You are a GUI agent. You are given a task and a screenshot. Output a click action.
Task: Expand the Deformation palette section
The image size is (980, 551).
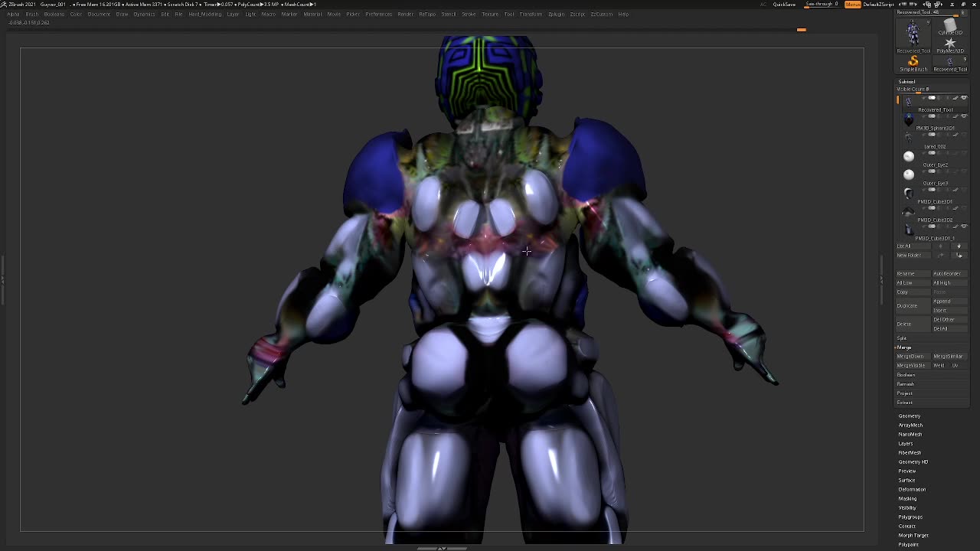coord(912,489)
